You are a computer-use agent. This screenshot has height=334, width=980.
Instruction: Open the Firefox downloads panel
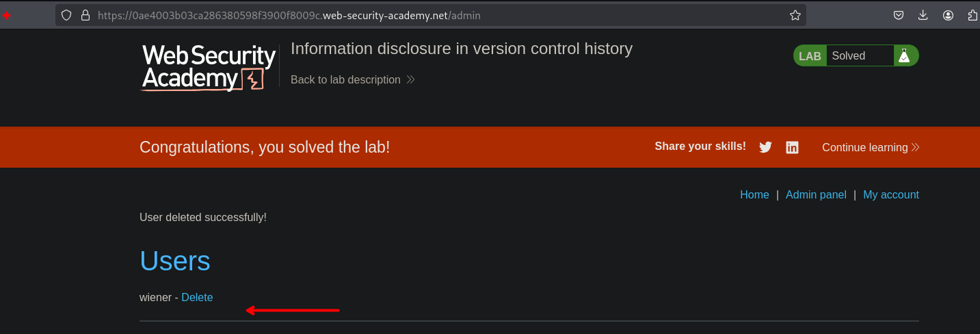(923, 15)
